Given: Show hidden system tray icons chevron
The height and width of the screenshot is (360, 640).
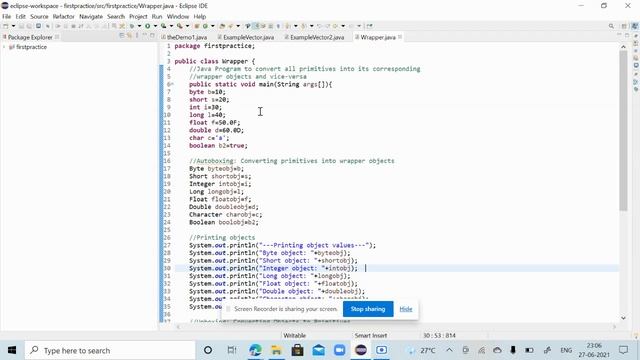Looking at the screenshot, I should [449, 350].
